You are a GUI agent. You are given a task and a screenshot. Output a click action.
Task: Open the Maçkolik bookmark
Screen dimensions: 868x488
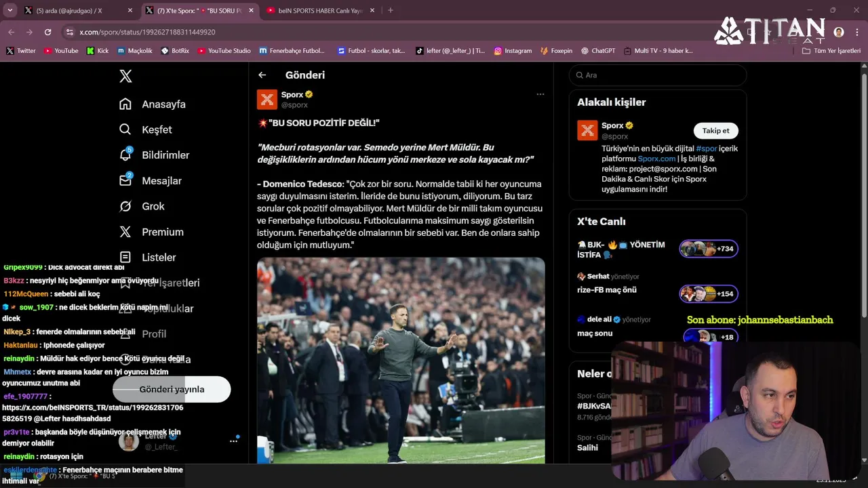coord(135,51)
